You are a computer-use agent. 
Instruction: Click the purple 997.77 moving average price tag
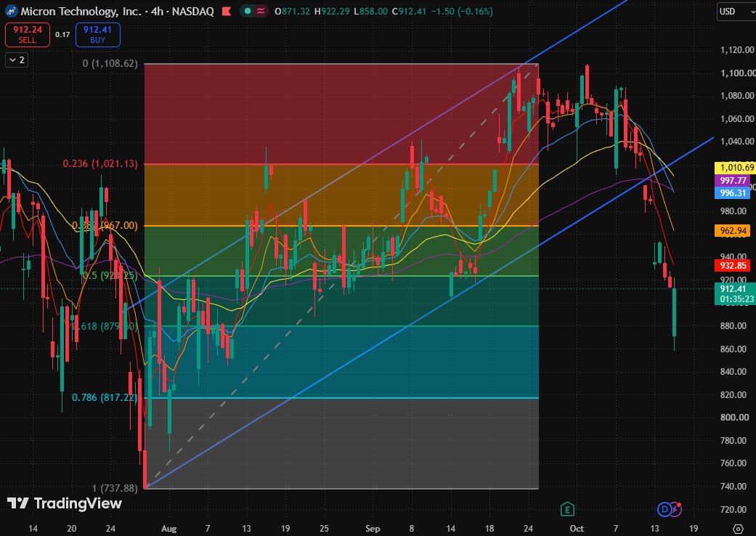733,180
